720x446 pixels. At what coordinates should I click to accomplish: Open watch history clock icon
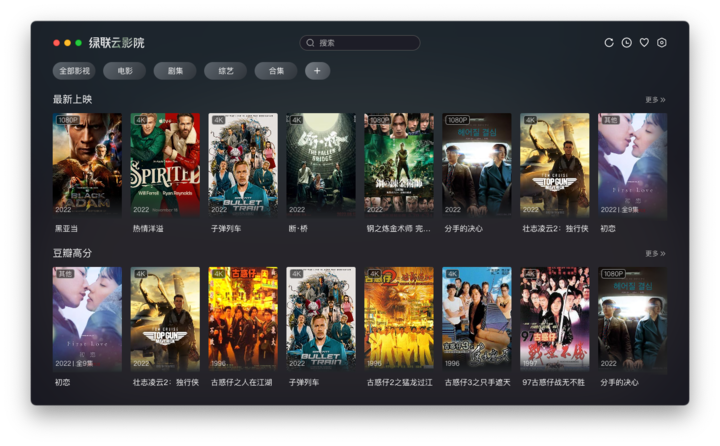(x=626, y=43)
